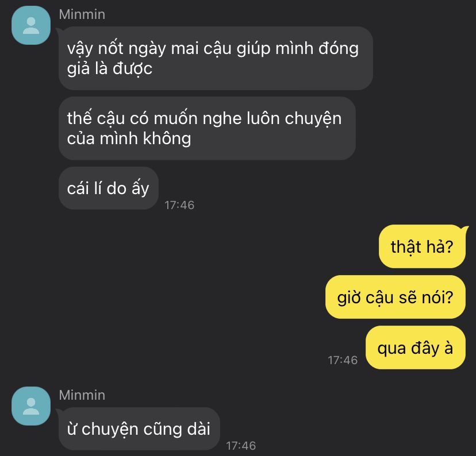Select message "vậy nốt ngày mai cậu giúp mình đóng giả"

tap(216, 58)
